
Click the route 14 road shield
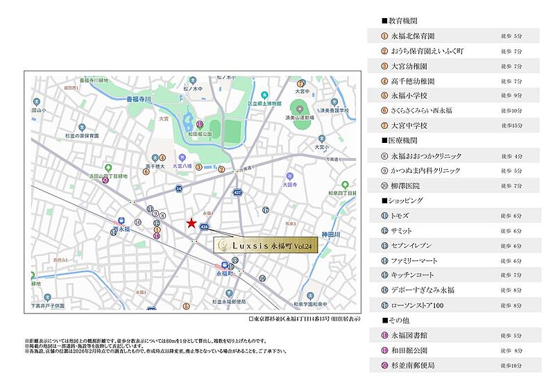coord(178,188)
